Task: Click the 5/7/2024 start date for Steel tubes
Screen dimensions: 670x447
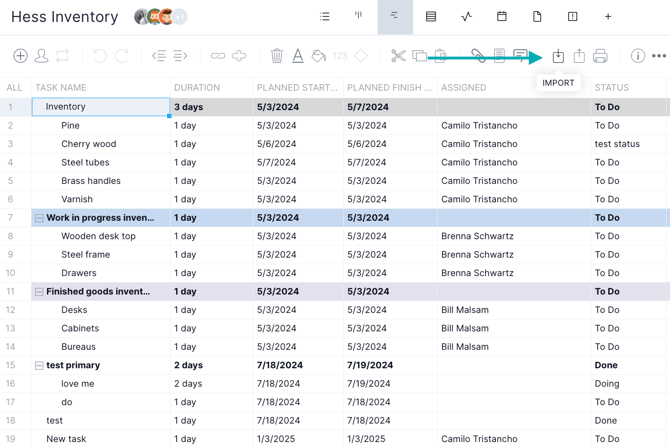Action: 276,162
